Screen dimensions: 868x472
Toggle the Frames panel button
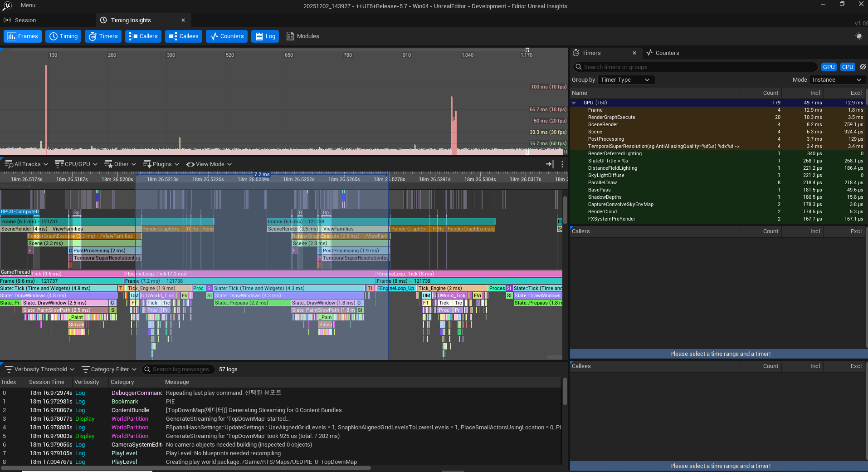23,36
